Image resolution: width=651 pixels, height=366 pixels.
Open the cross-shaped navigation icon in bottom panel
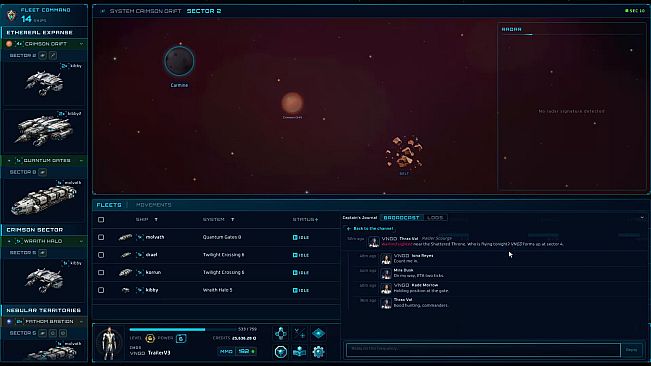click(x=281, y=333)
